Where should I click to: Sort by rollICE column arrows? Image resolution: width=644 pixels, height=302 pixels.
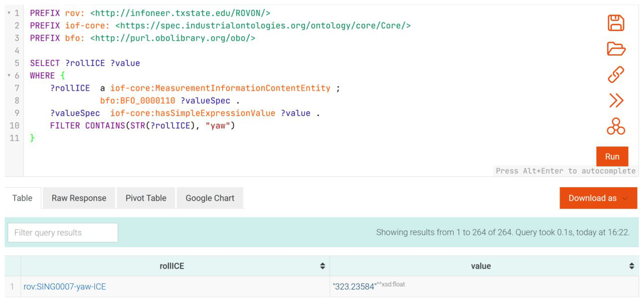tap(322, 266)
